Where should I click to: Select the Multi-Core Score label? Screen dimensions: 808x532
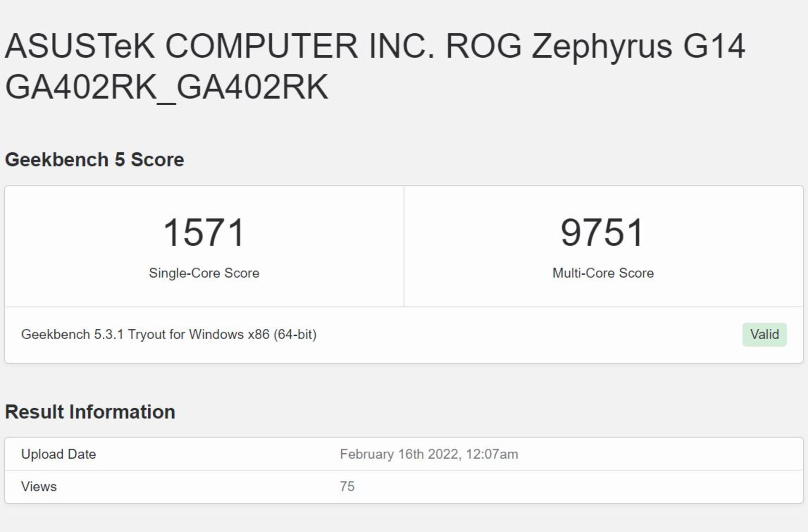point(603,273)
